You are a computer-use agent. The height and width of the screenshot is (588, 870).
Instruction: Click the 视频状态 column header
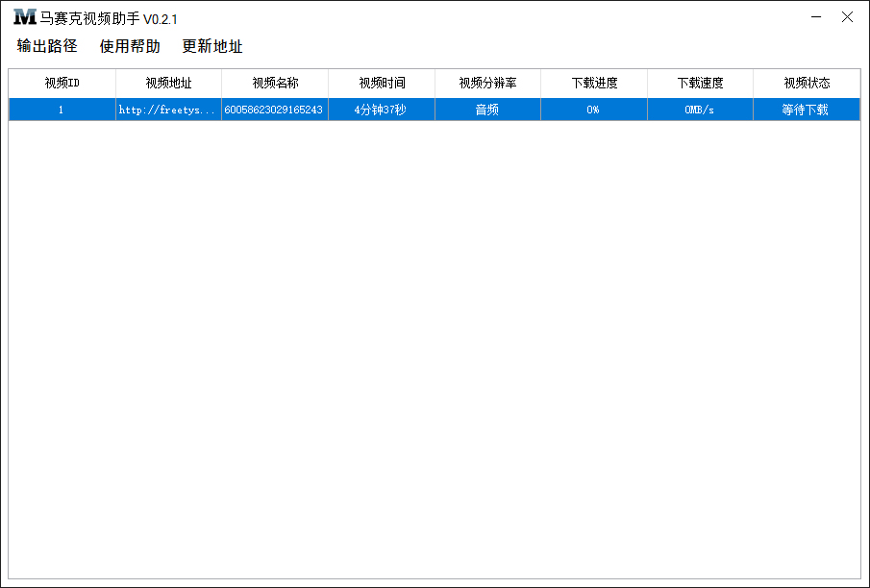(806, 84)
